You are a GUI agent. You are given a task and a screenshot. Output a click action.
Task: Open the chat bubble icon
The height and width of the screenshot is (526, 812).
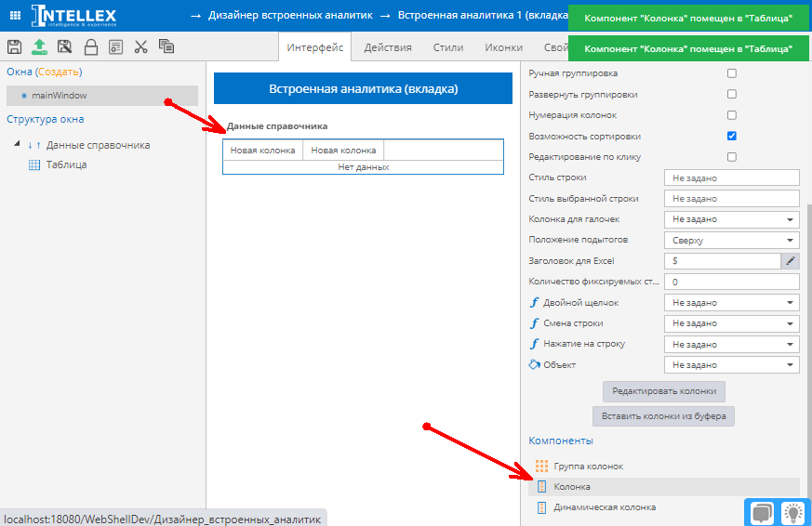point(763,513)
